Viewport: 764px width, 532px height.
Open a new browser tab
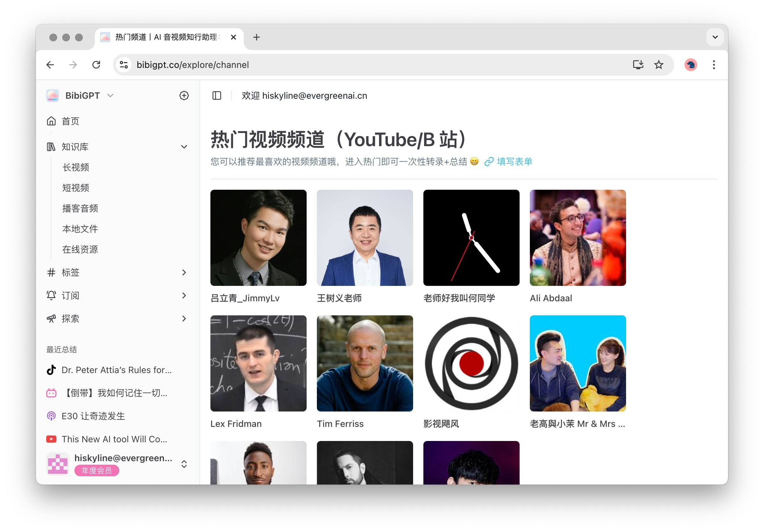click(256, 37)
